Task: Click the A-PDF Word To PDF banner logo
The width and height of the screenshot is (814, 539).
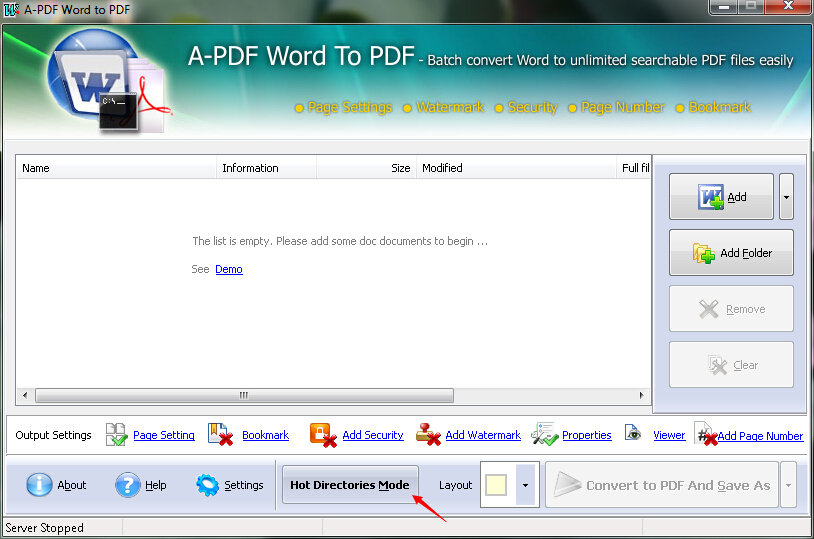Action: pos(110,80)
